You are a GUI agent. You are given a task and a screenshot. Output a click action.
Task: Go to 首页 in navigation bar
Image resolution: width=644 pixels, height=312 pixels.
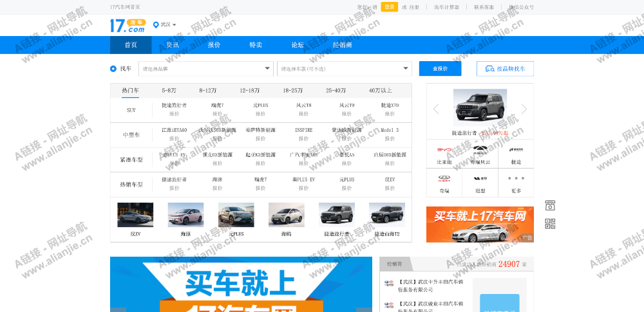(x=131, y=45)
